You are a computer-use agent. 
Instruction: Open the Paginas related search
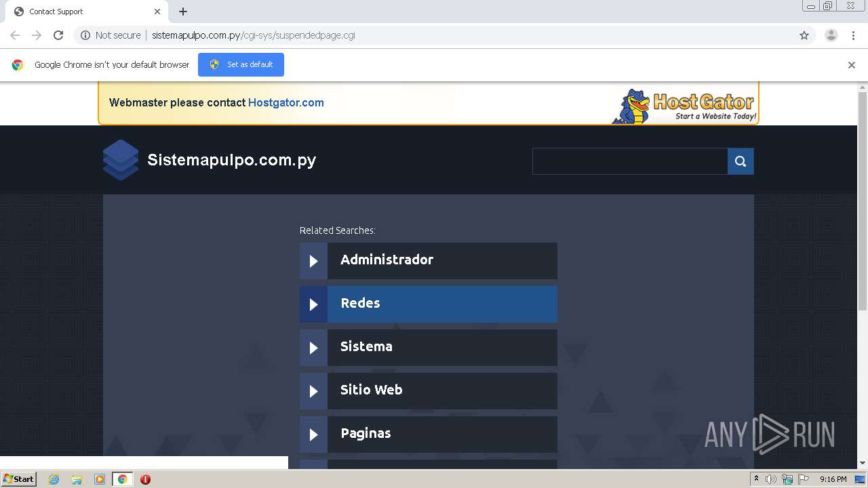tap(429, 434)
